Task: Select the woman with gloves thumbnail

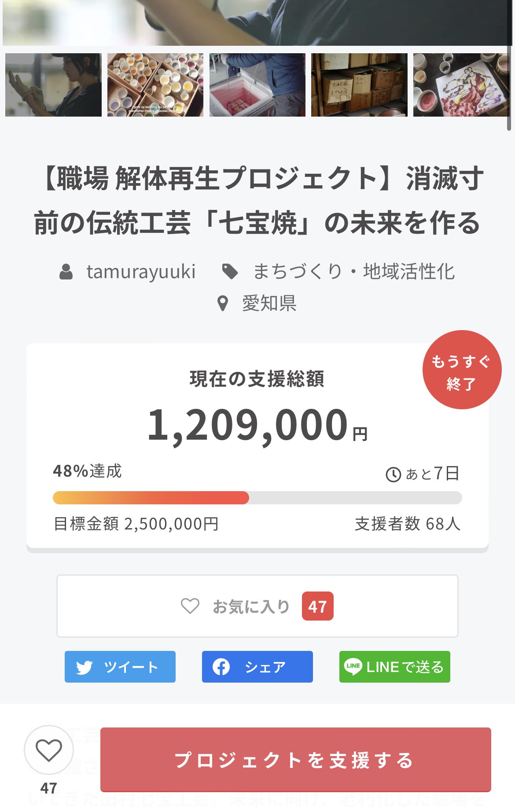Action: pyautogui.click(x=53, y=85)
